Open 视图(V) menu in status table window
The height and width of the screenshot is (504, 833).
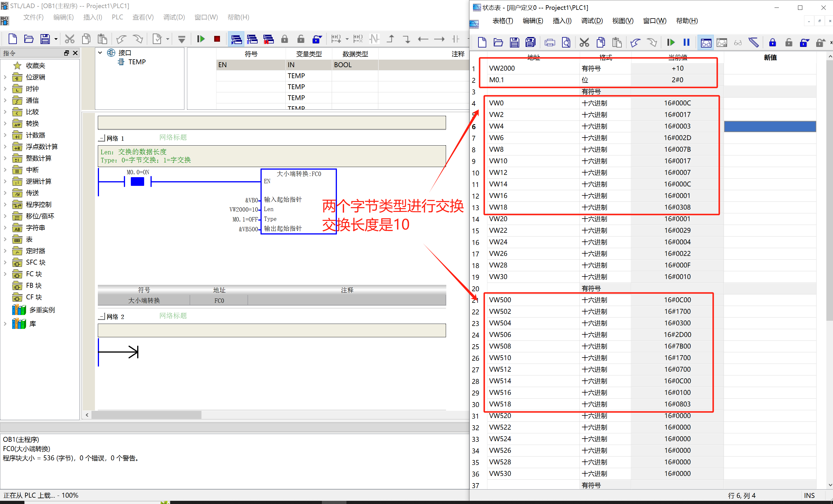[623, 21]
